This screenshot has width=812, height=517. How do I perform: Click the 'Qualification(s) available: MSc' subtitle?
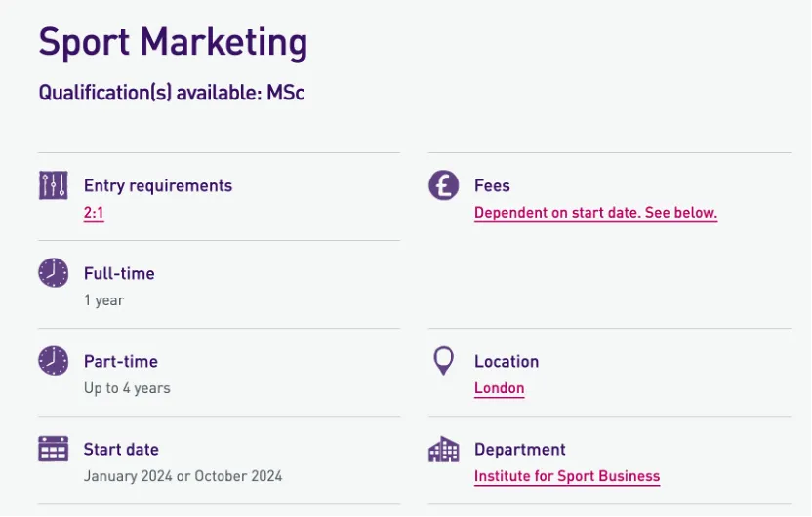click(x=172, y=93)
